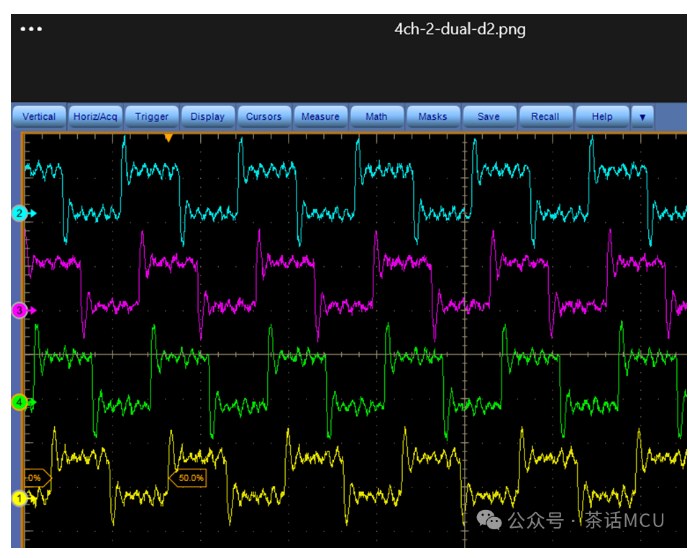Click the green channel 4 marker
Viewport: 698px width, 558px height.
[x=20, y=402]
